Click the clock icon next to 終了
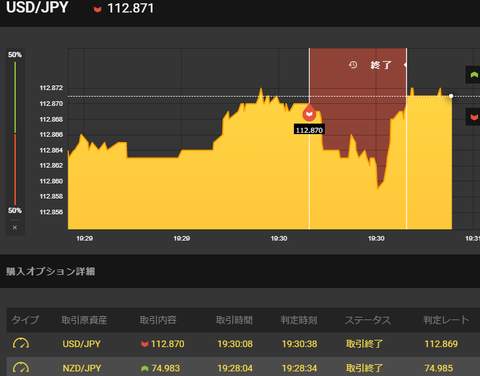Viewport: 480px width, 376px height. (353, 65)
